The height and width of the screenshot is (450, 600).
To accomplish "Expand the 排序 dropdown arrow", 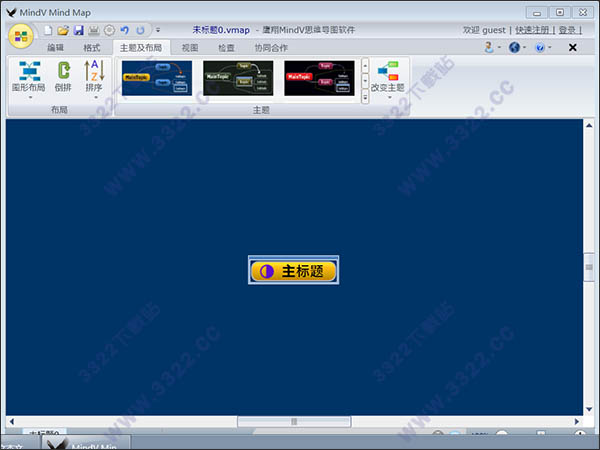I will tap(96, 98).
